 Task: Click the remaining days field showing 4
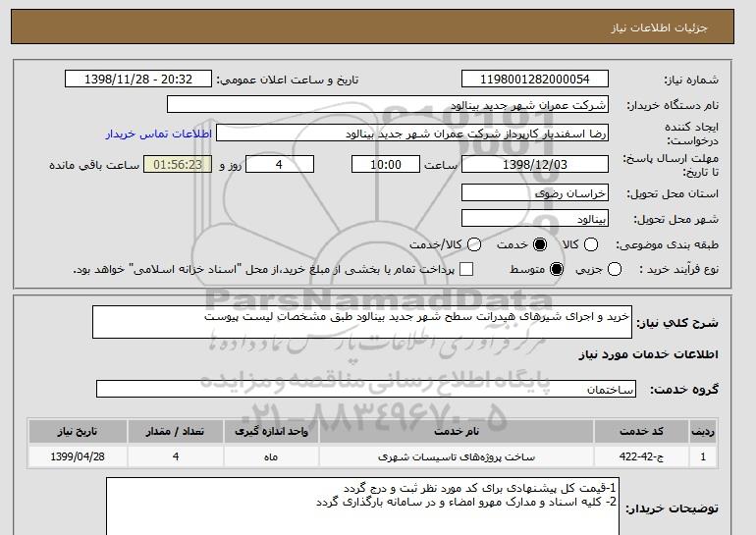(x=280, y=164)
